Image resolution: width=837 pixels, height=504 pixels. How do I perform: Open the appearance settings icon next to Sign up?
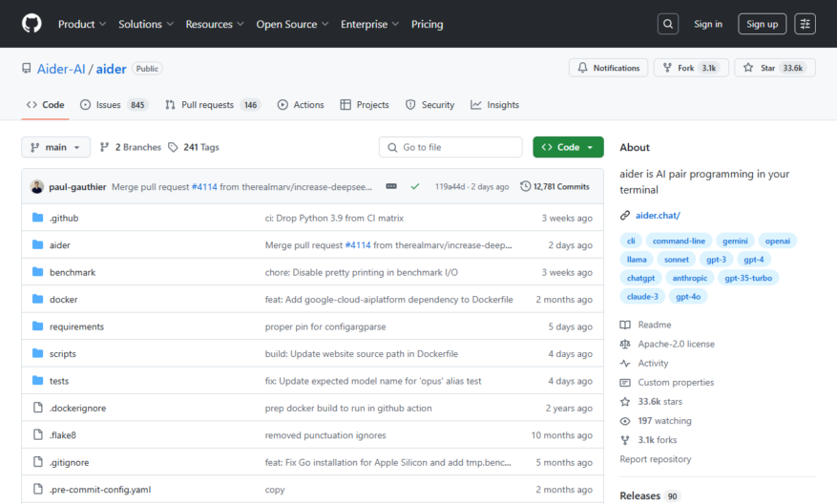point(805,24)
